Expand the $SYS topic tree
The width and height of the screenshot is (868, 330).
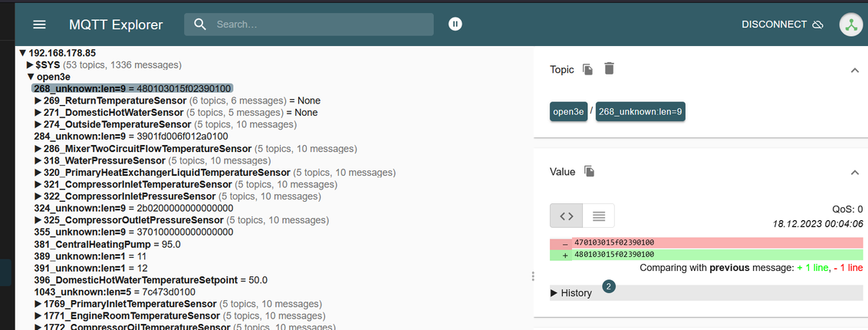click(x=31, y=64)
